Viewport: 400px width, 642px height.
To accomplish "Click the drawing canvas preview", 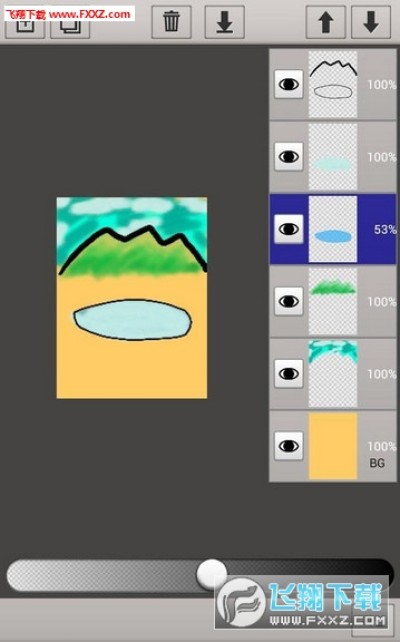I will pos(132,298).
